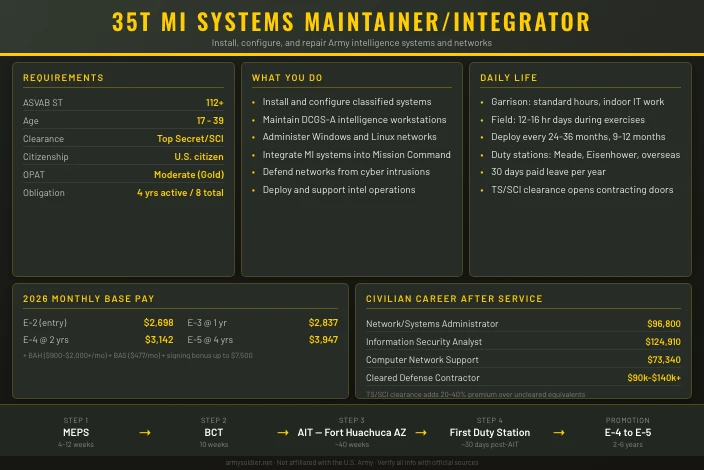Click the $90k-$140k+ salary range
Image resolution: width=704 pixels, height=470 pixels.
654,378
